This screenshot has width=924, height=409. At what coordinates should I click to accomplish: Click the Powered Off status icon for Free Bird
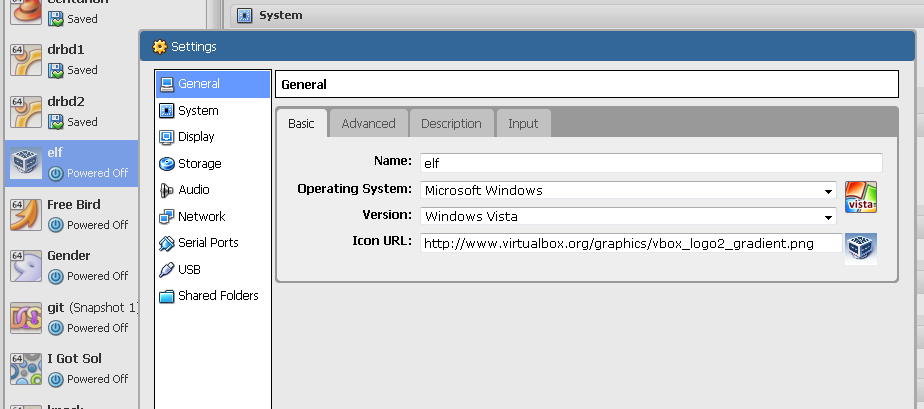point(56,225)
